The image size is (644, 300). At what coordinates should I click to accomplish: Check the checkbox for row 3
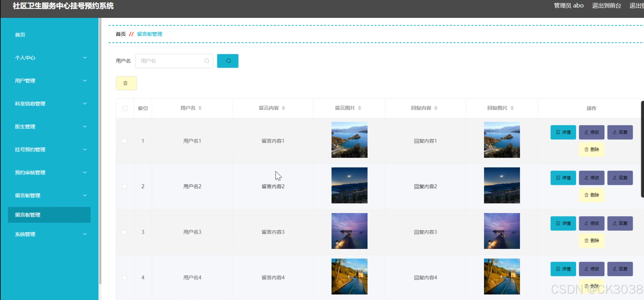click(x=124, y=232)
